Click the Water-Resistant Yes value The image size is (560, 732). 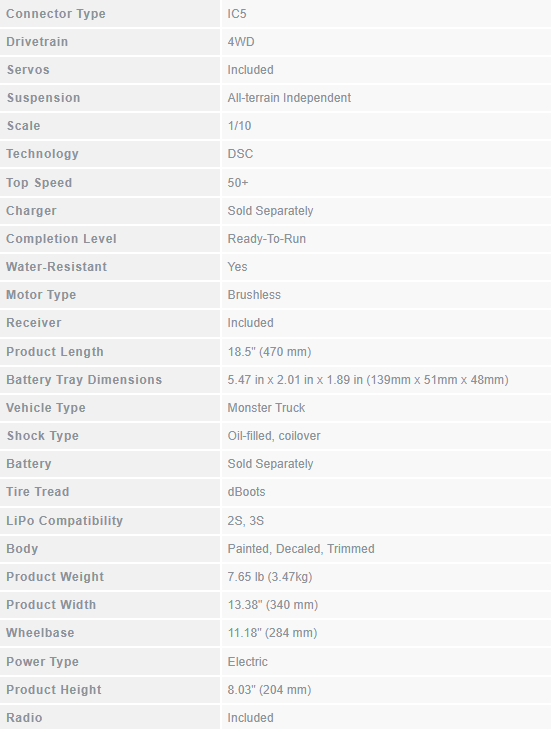237,267
